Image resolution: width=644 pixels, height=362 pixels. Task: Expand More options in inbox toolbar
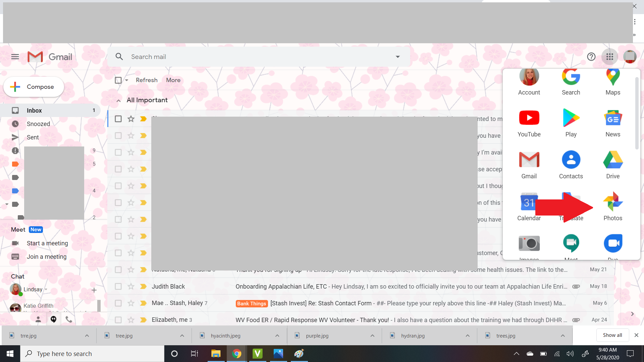point(173,80)
